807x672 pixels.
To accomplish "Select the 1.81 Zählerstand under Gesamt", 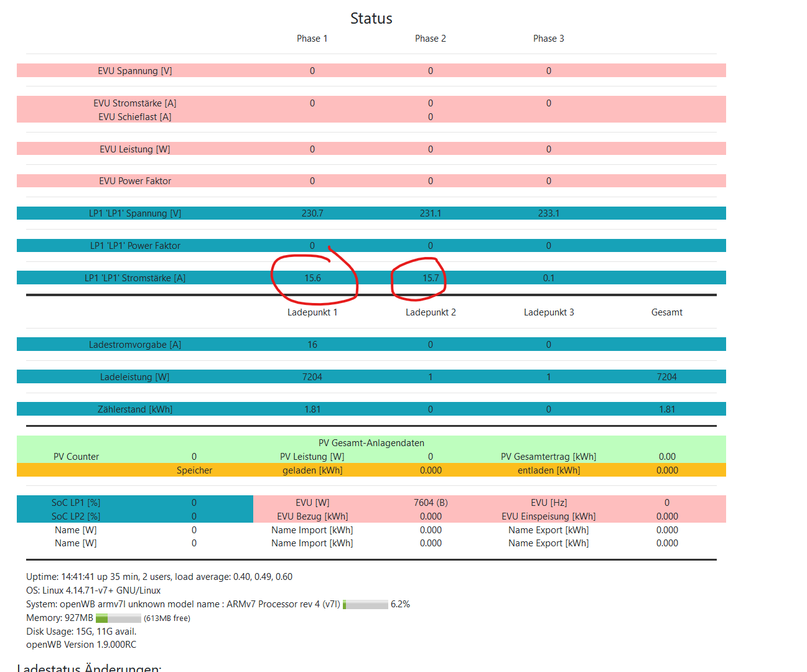I will pos(667,409).
